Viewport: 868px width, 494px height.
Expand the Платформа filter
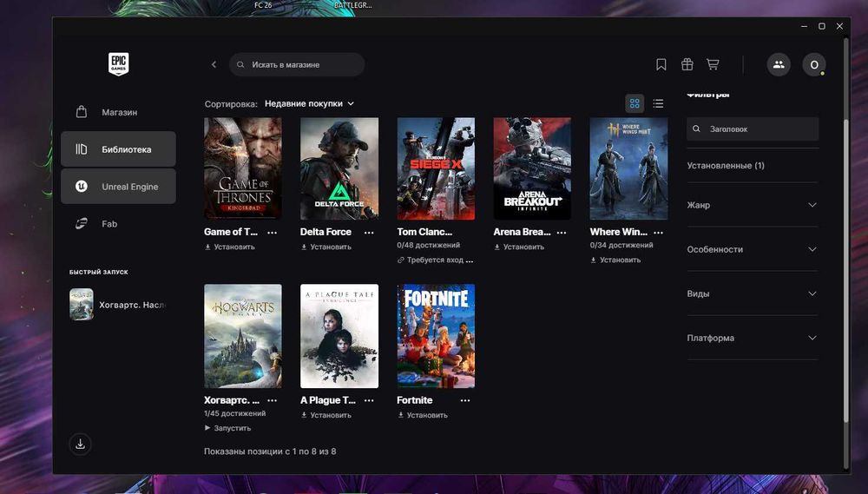pyautogui.click(x=753, y=338)
